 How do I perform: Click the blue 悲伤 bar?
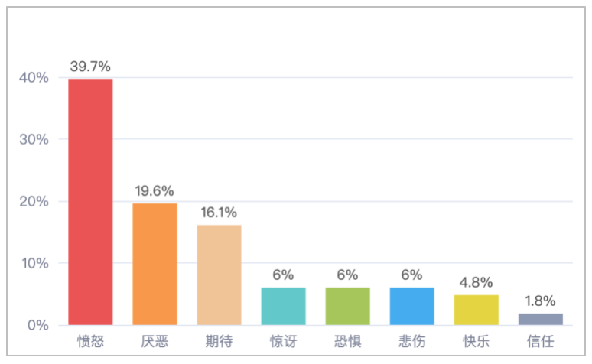tap(411, 306)
